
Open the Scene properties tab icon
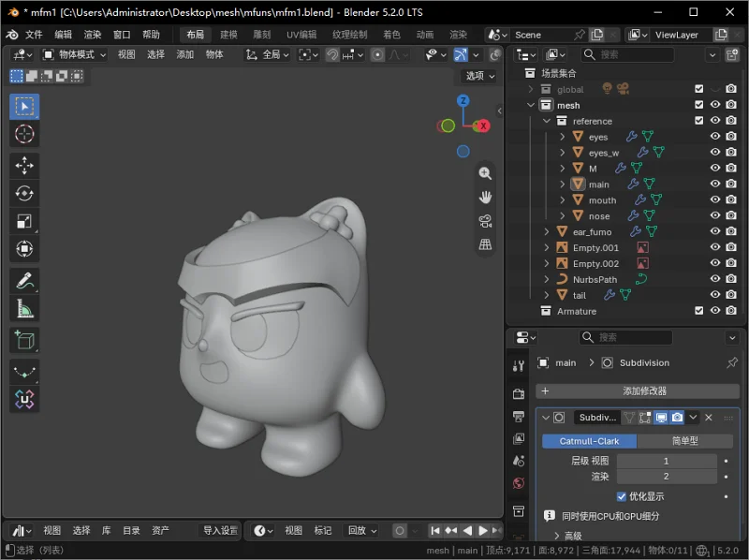coord(519,461)
